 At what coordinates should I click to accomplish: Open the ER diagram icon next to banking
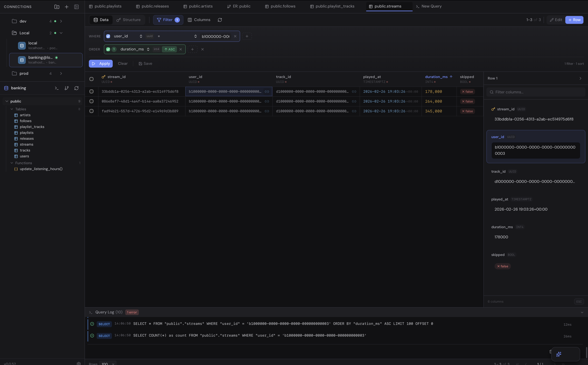pos(67,88)
